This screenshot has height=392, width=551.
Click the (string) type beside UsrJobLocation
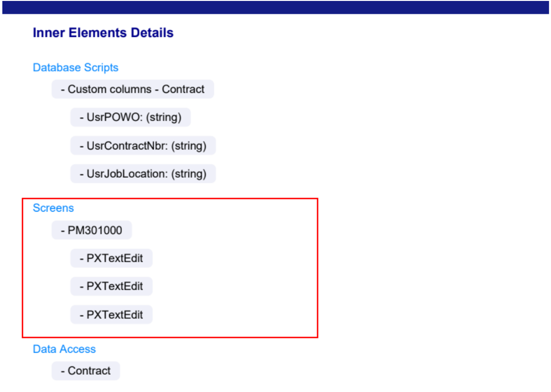tap(188, 174)
